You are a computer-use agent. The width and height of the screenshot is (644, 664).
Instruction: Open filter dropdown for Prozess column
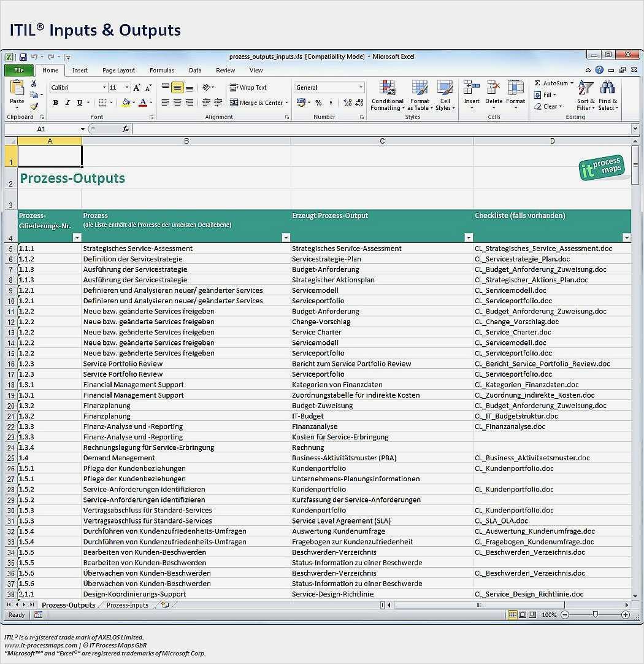(x=286, y=237)
